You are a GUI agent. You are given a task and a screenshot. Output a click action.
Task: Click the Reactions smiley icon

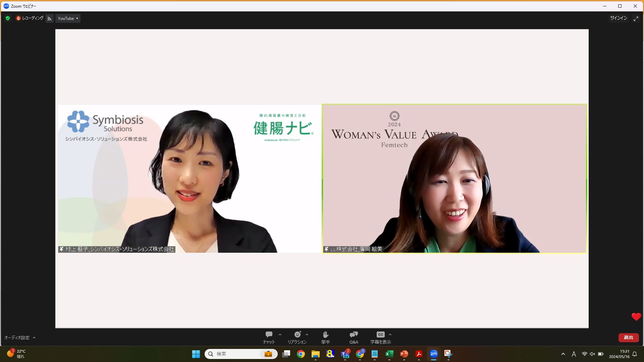(x=298, y=335)
